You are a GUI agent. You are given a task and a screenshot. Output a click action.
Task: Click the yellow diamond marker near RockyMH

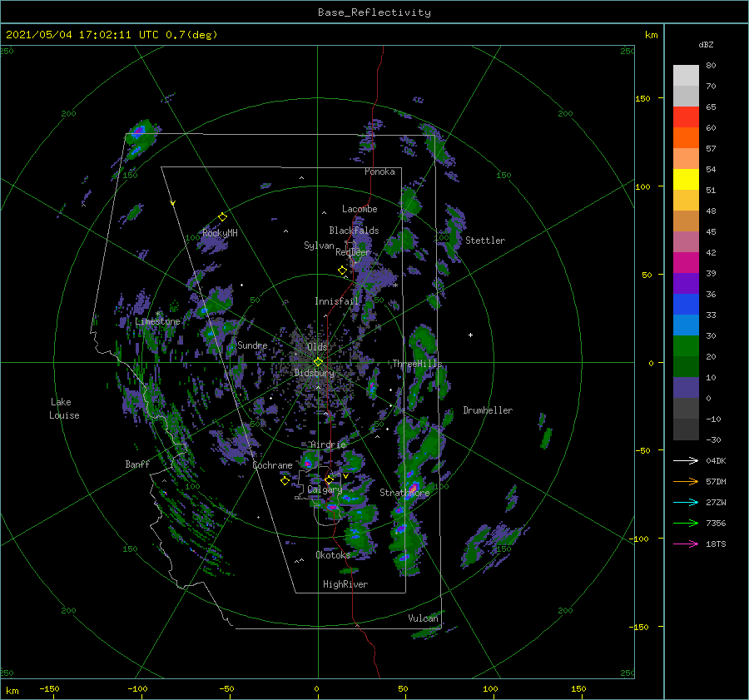point(222,217)
